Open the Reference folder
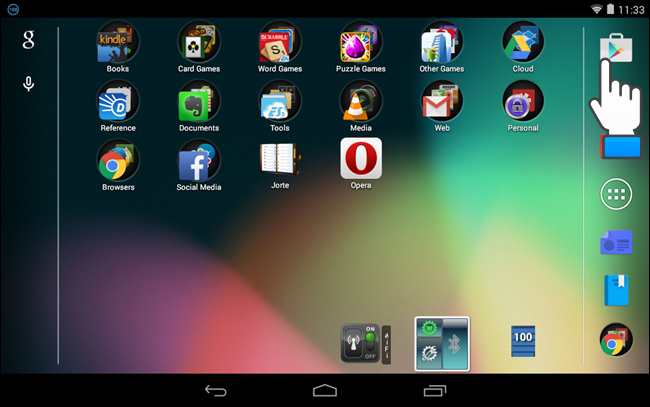650x407 pixels. pyautogui.click(x=118, y=101)
